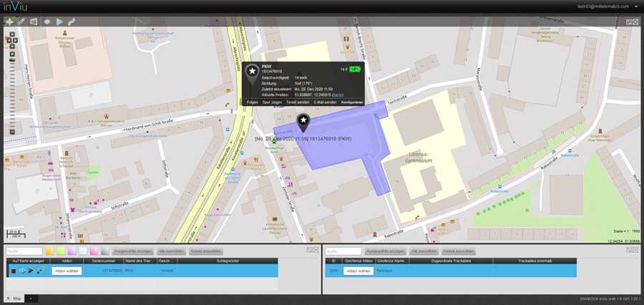
Task: Select the gray color filter swatch
Action: point(105,251)
